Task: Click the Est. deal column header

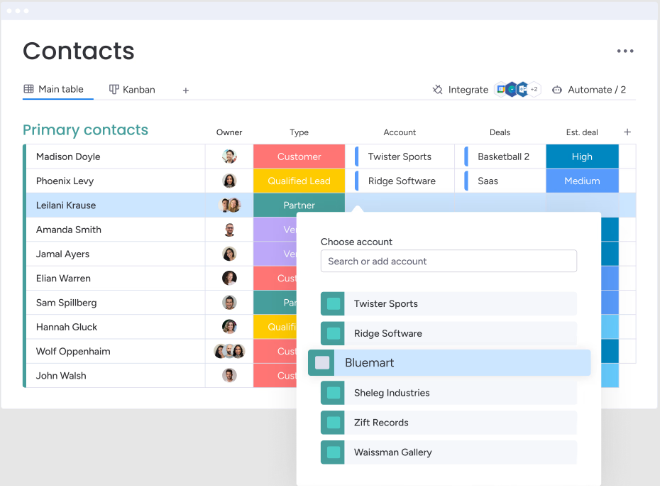Action: pos(582,132)
